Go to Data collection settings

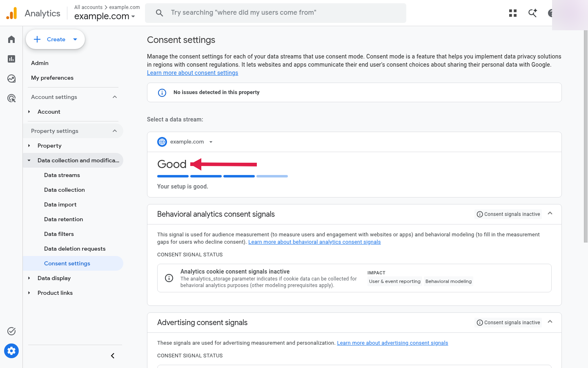tap(65, 190)
